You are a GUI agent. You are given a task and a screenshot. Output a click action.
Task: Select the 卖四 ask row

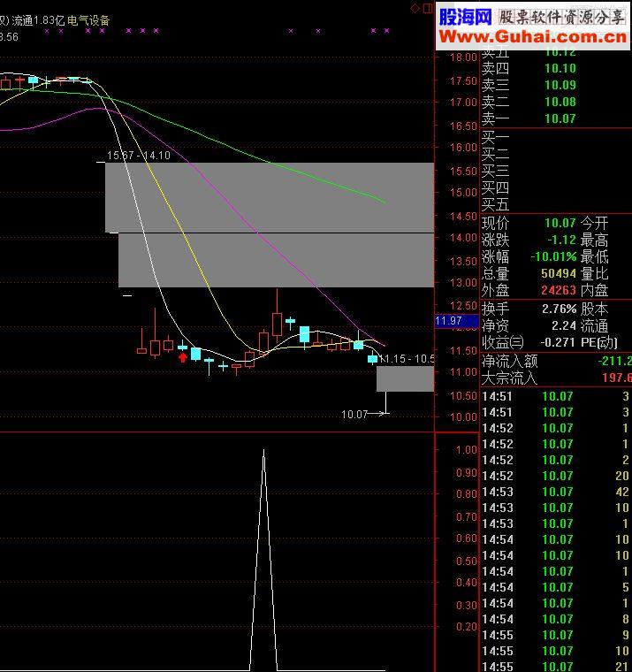(x=556, y=68)
